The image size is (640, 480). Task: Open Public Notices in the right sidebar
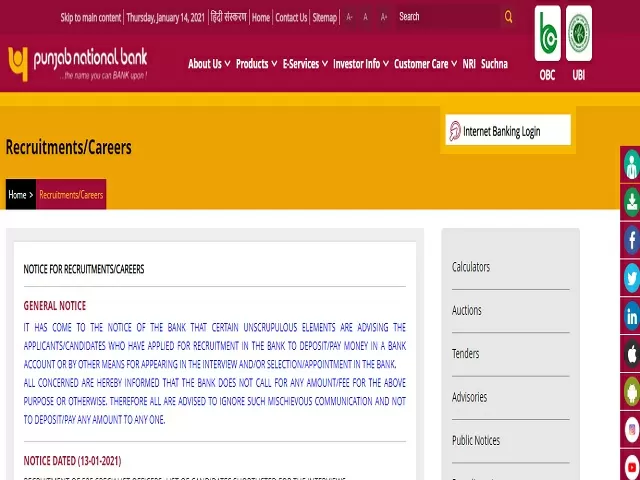(x=476, y=440)
